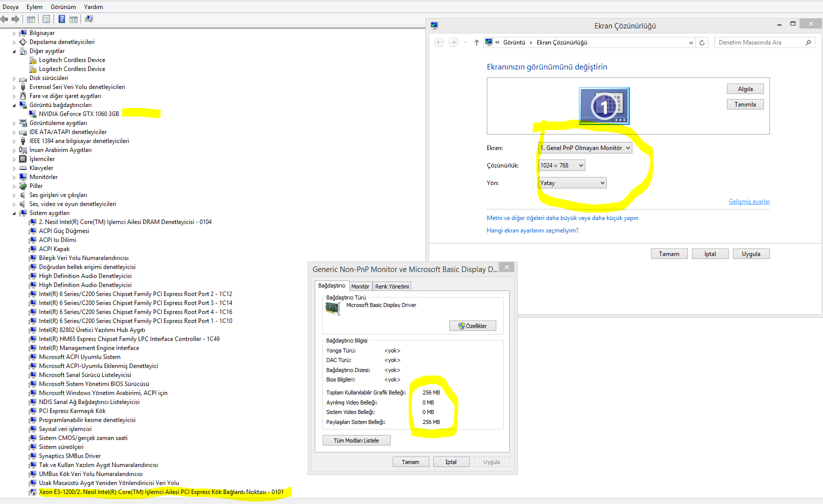Click the Evrensel Seri Veri Yolu USB icon
Image resolution: width=823 pixels, height=504 pixels.
(23, 87)
